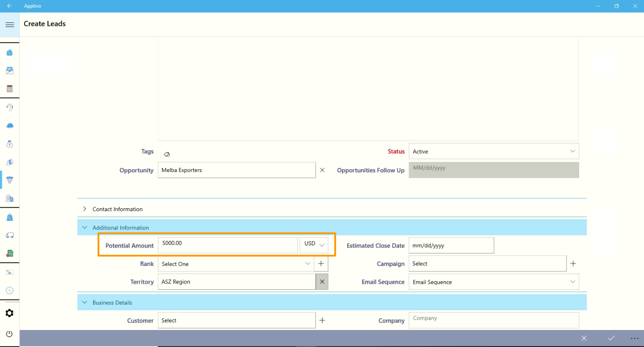Open the USD currency dropdown
The image size is (644, 347).
[x=314, y=244]
